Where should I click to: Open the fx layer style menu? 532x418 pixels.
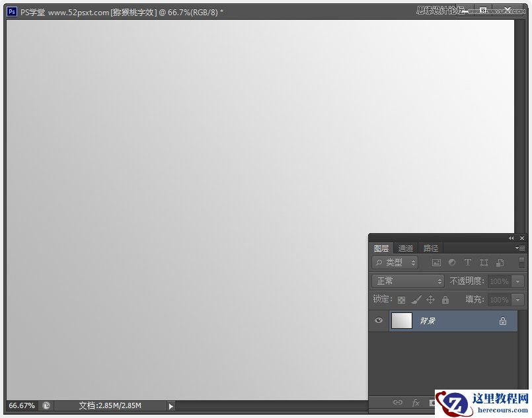[416, 402]
